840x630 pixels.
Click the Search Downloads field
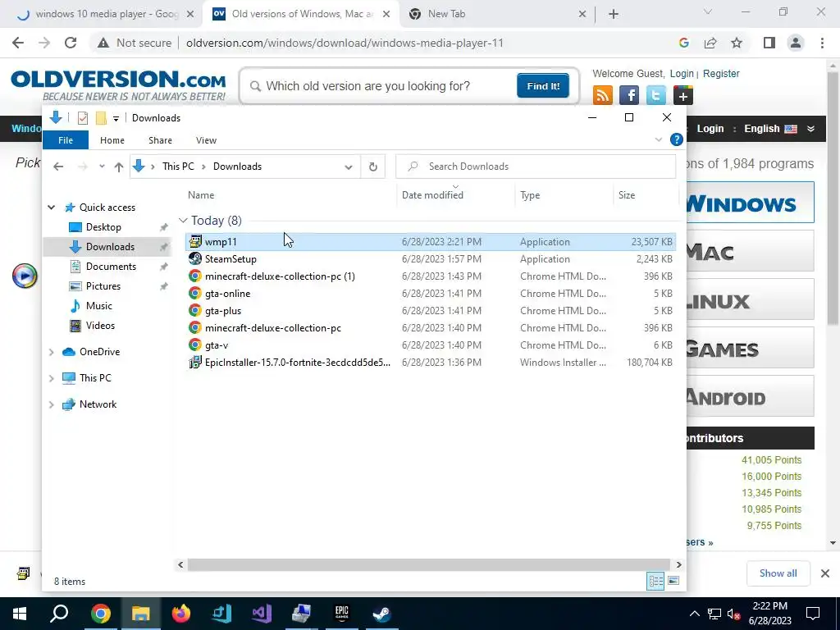pos(536,167)
